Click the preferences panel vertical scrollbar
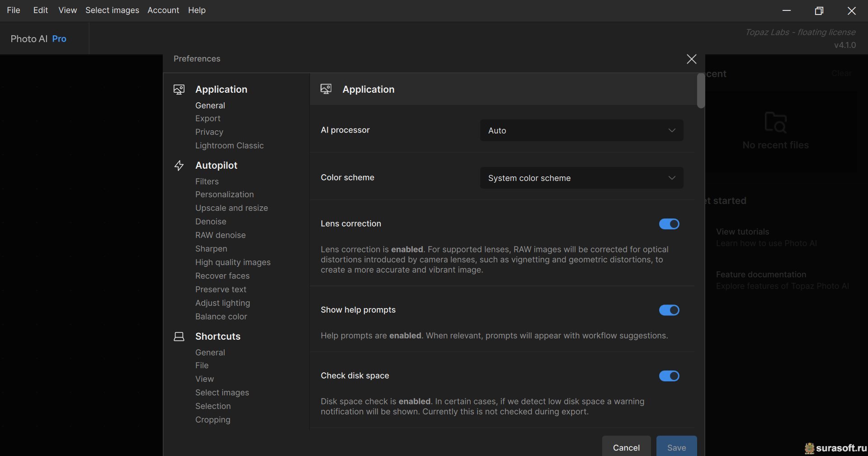Screen dimensions: 868x456 coord(701,90)
